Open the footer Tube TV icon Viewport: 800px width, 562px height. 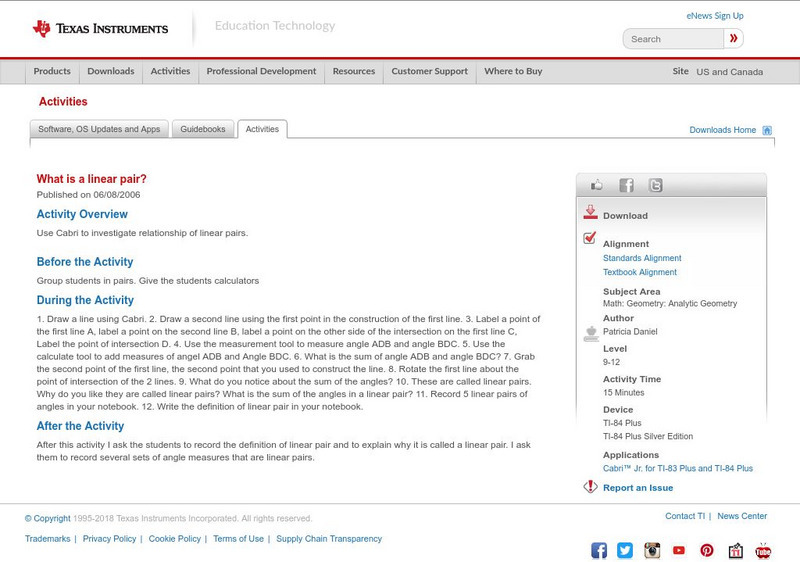[763, 551]
